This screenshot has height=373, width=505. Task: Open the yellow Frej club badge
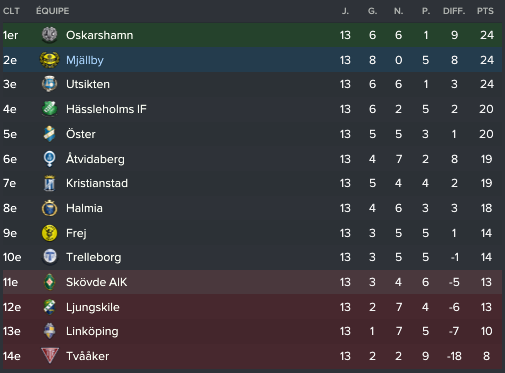coord(49,233)
